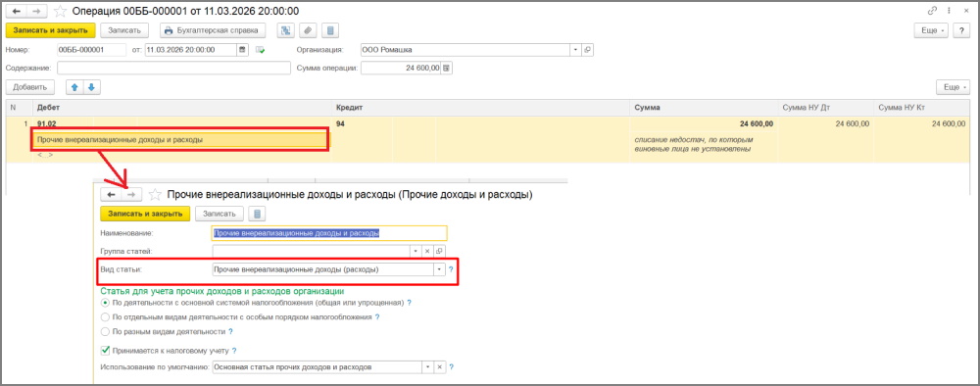Open the Еще menu above the table
The image size is (980, 386).
point(954,87)
